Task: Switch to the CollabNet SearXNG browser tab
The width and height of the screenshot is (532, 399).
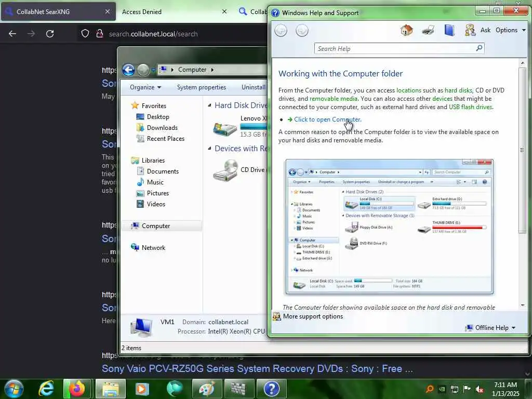Action: coord(58,12)
